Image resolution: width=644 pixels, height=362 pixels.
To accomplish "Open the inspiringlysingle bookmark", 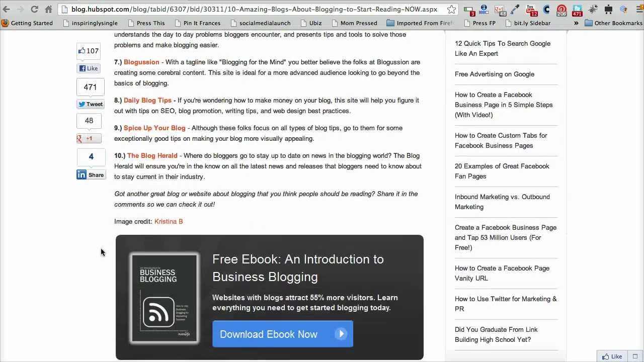I will [x=90, y=23].
